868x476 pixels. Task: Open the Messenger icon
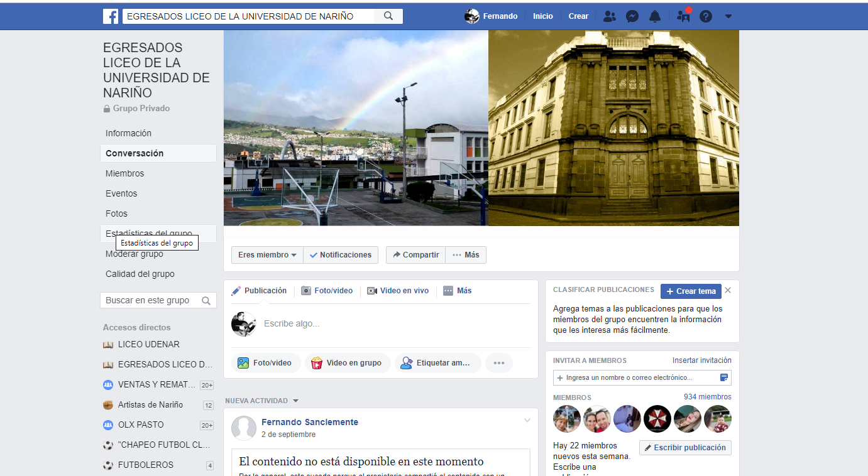(632, 16)
